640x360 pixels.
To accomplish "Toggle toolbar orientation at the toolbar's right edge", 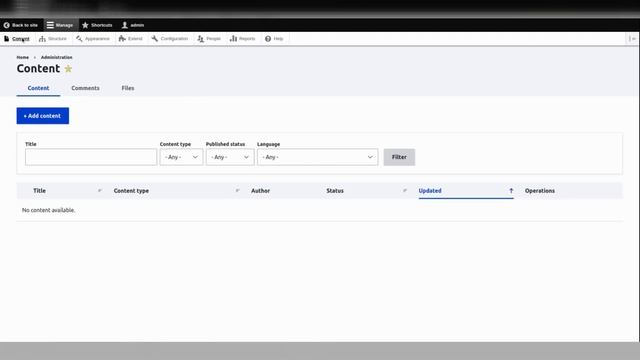I will coord(633,39).
